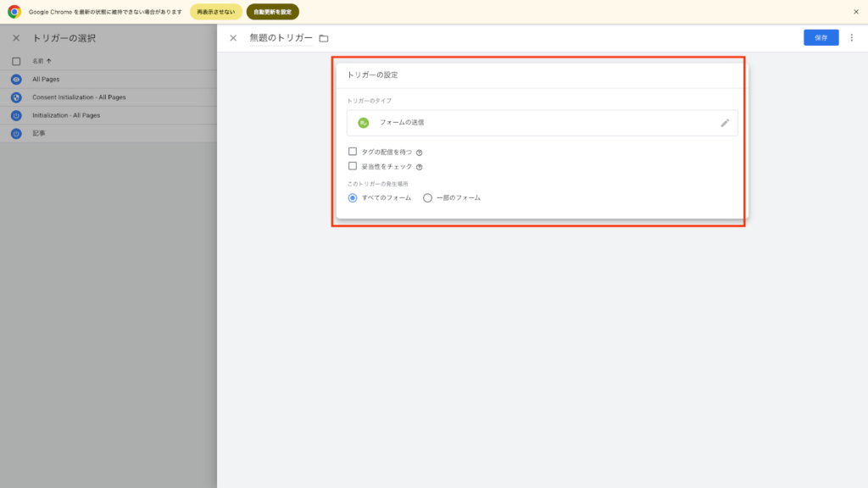Click the Consent Initialization trigger icon

click(16, 97)
